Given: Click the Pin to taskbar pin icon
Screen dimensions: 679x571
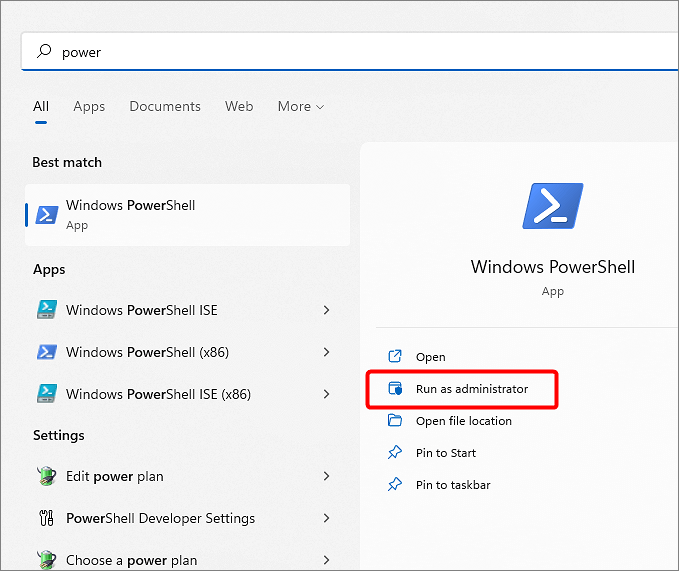Looking at the screenshot, I should point(395,484).
